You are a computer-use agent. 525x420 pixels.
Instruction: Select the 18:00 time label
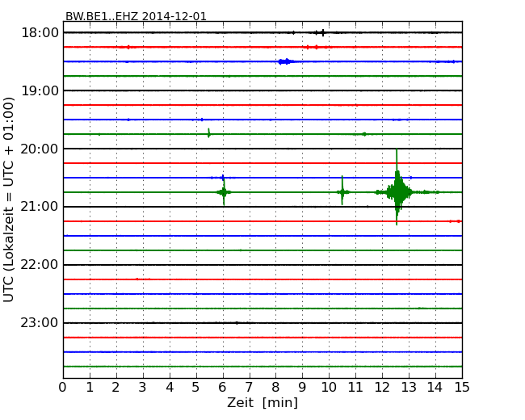40,33
